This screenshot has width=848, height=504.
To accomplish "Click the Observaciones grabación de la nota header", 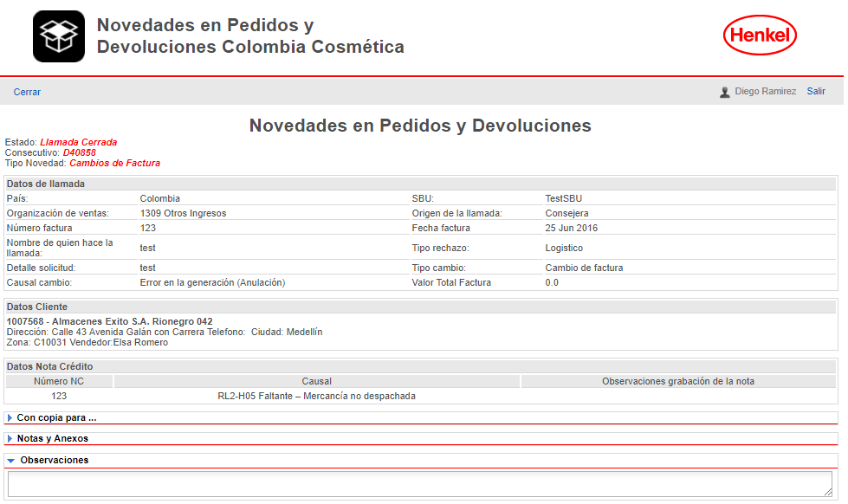I will pos(679,381).
